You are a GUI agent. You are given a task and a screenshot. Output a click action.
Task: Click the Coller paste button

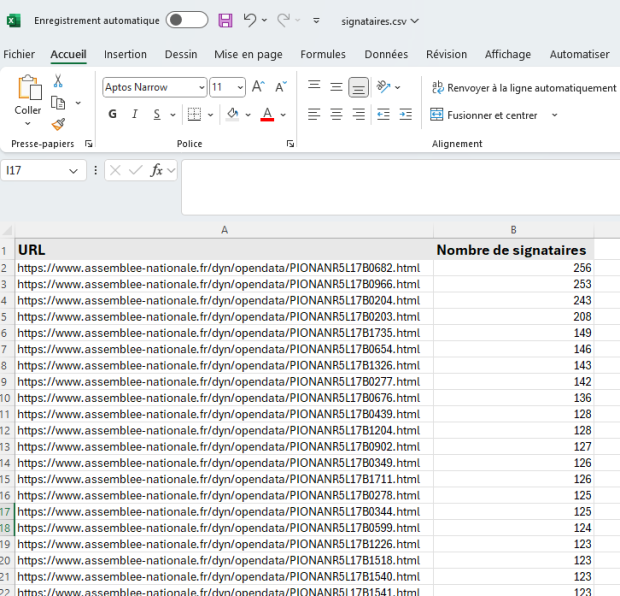(28, 100)
